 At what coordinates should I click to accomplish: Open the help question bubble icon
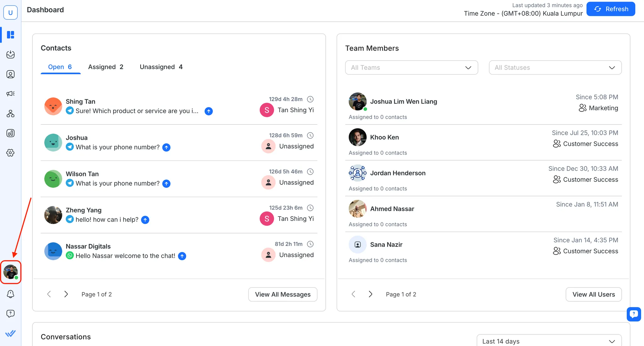10,313
